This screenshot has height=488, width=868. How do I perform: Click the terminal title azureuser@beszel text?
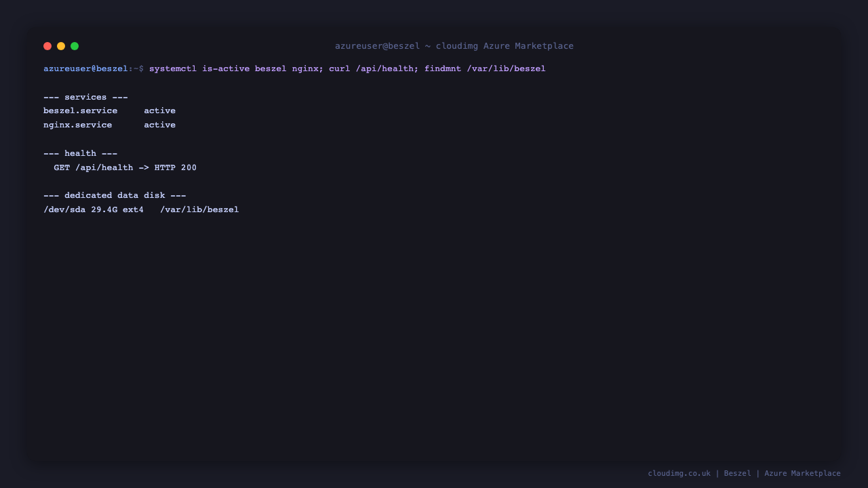pyautogui.click(x=378, y=46)
